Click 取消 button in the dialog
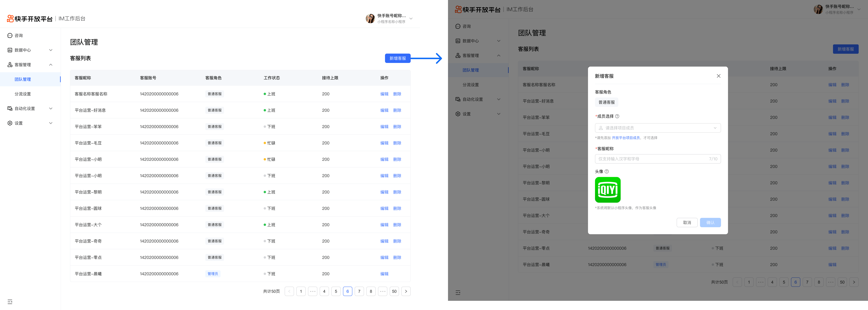Viewport: 868px width, 310px height. [687, 223]
